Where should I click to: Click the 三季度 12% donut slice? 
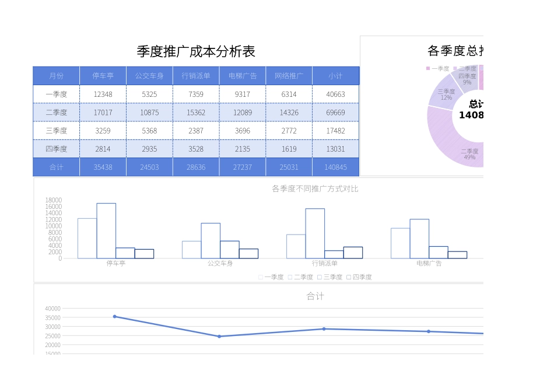[x=446, y=94]
